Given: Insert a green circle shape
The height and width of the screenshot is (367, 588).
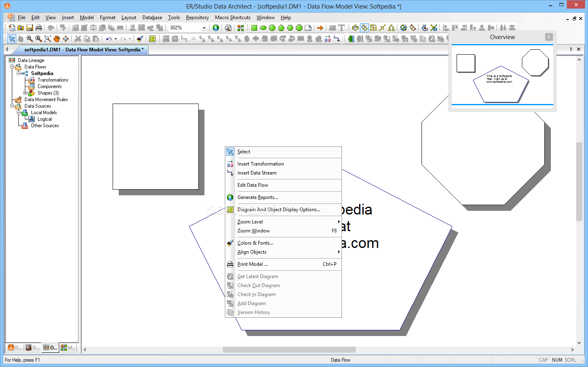Looking at the screenshot, I should point(272,28).
